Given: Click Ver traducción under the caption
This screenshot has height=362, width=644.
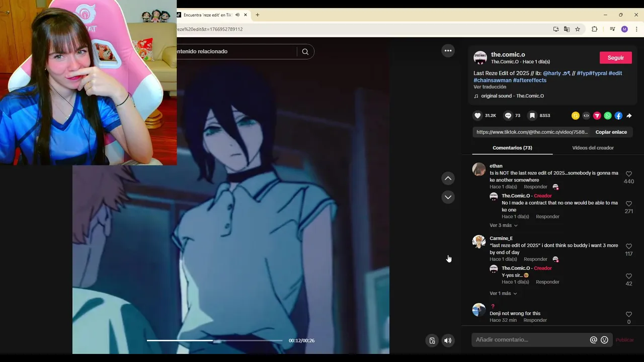Looking at the screenshot, I should click(x=490, y=87).
